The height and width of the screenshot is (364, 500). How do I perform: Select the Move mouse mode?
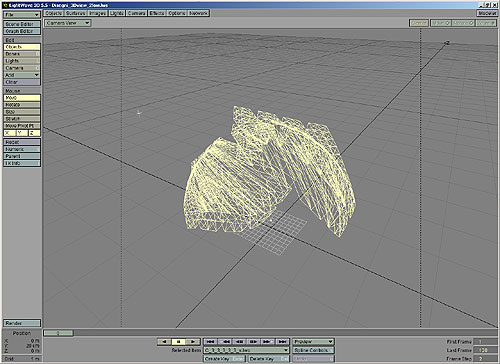(x=22, y=98)
